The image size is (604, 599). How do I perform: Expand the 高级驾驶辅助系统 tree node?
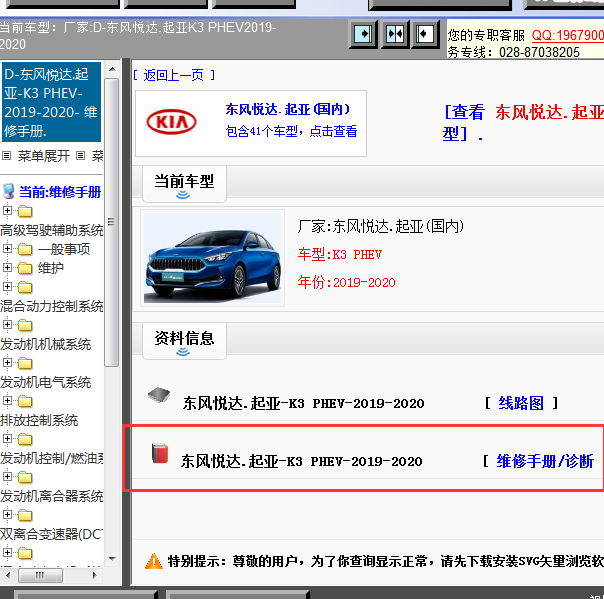pyautogui.click(x=7, y=211)
